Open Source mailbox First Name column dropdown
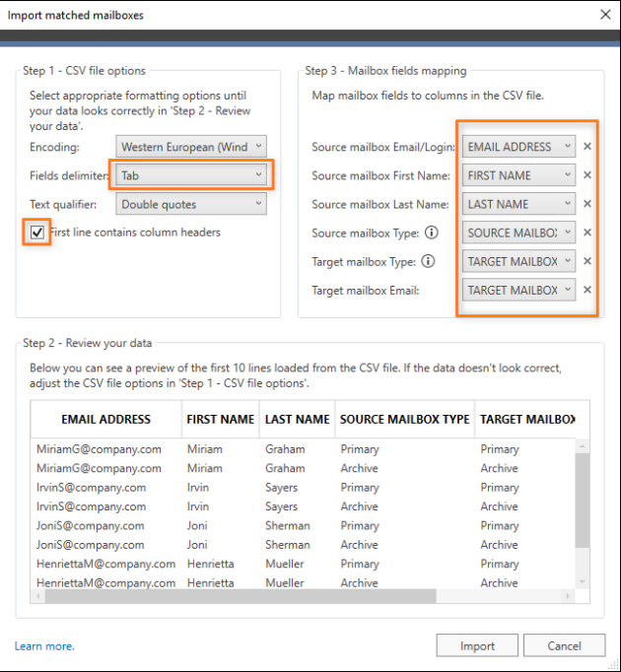Screen dimensions: 621x672 (x=518, y=174)
